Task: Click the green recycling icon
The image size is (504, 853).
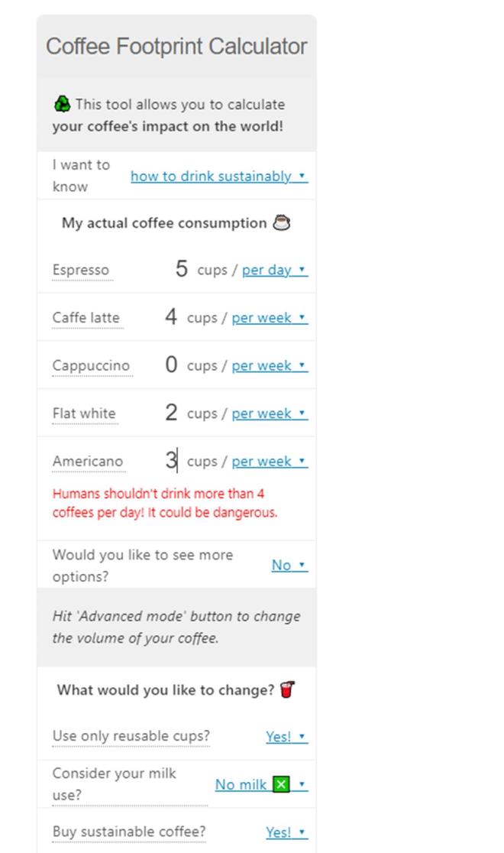Action: [62, 104]
